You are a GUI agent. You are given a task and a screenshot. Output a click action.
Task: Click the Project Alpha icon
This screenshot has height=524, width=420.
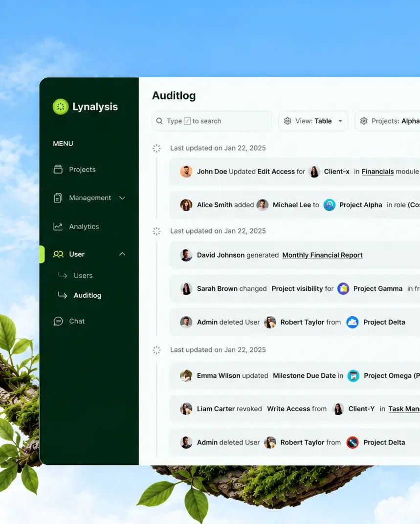[330, 205]
